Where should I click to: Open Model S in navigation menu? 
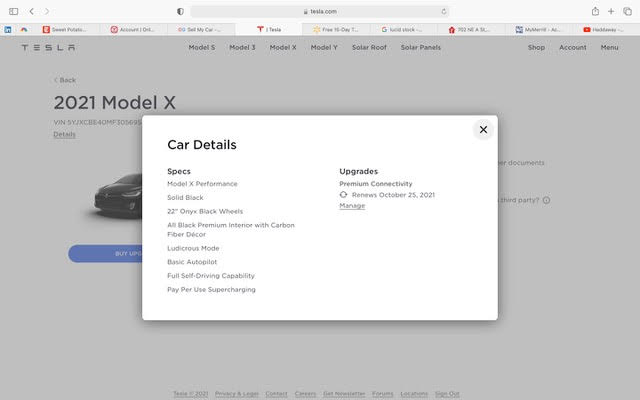coord(201,47)
